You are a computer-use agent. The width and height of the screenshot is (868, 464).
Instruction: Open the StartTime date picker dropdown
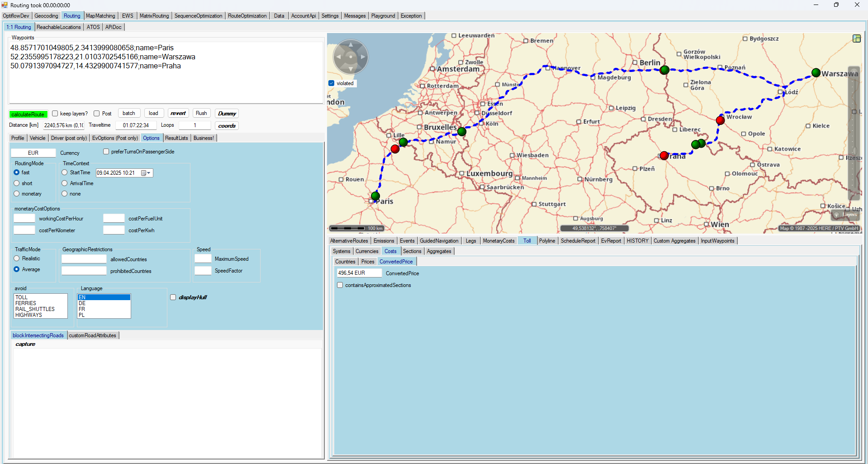point(148,173)
